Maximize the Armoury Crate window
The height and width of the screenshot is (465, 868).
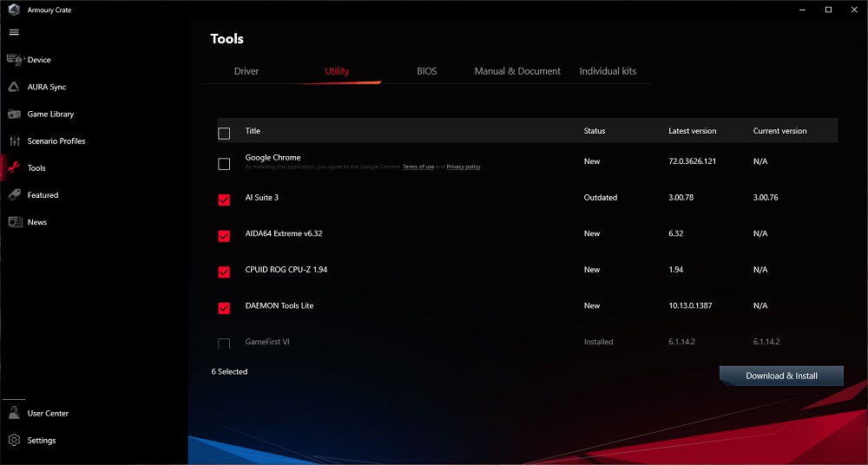click(x=828, y=10)
